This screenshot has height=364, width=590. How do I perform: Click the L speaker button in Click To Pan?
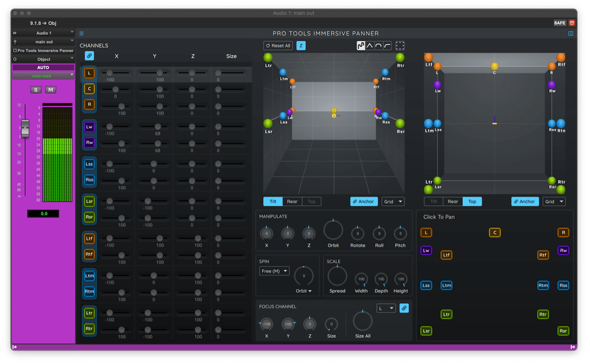[426, 232]
